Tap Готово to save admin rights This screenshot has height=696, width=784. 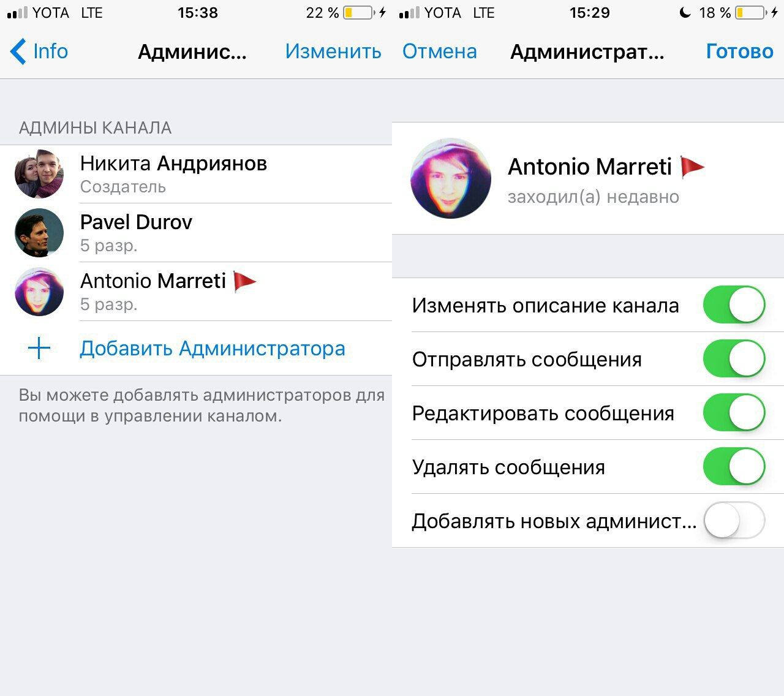(x=739, y=51)
